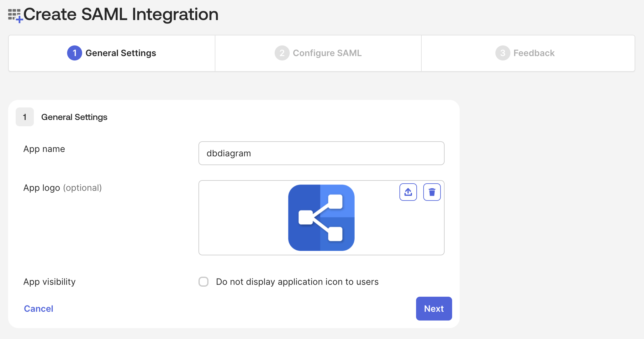Click the Cancel link
Viewport: 644px width, 339px height.
click(39, 309)
